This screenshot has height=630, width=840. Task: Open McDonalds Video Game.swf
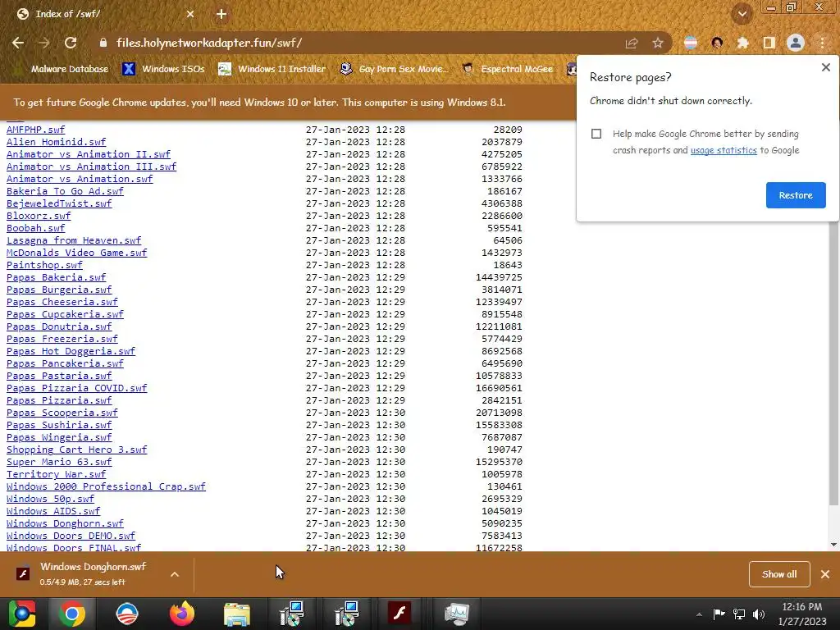coord(76,253)
